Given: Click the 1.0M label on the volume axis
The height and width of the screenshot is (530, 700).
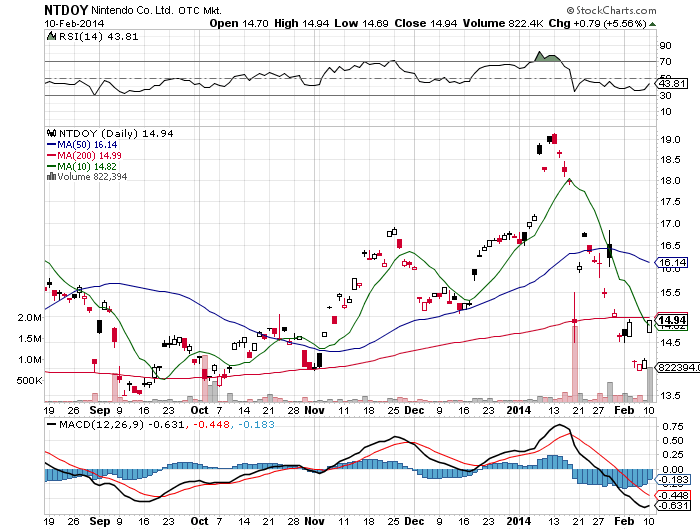Looking at the screenshot, I should tap(29, 360).
